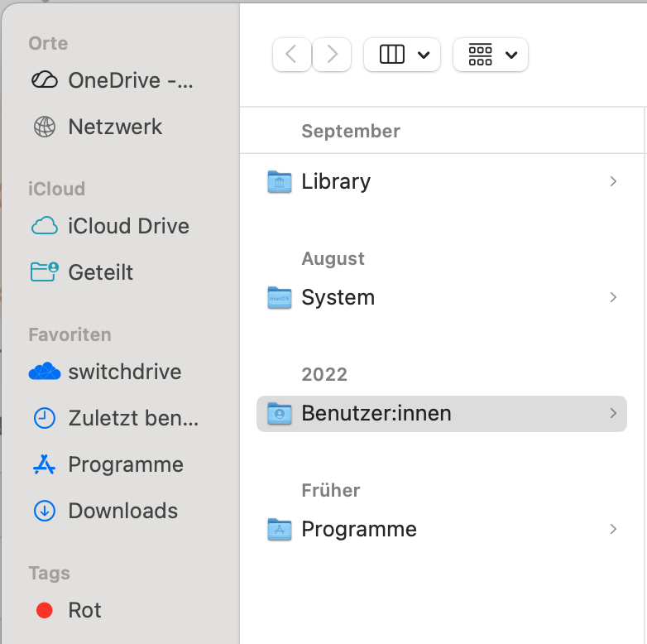Select the Rot red tag

69,610
